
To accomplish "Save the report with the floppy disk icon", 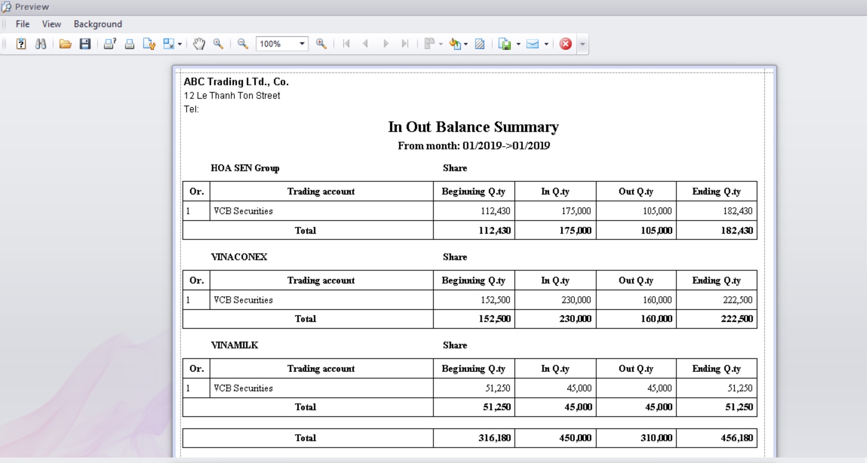I will click(x=85, y=44).
